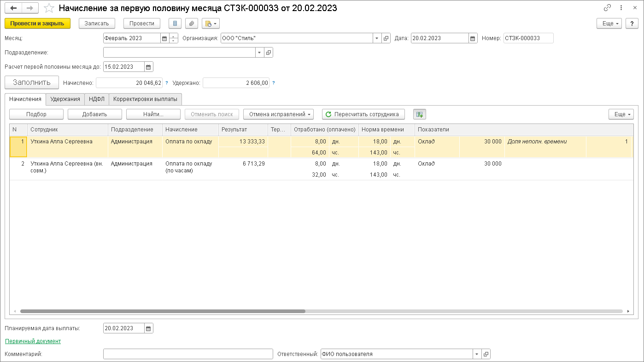
Task: Switch to the Начисления tab
Action: point(25,99)
